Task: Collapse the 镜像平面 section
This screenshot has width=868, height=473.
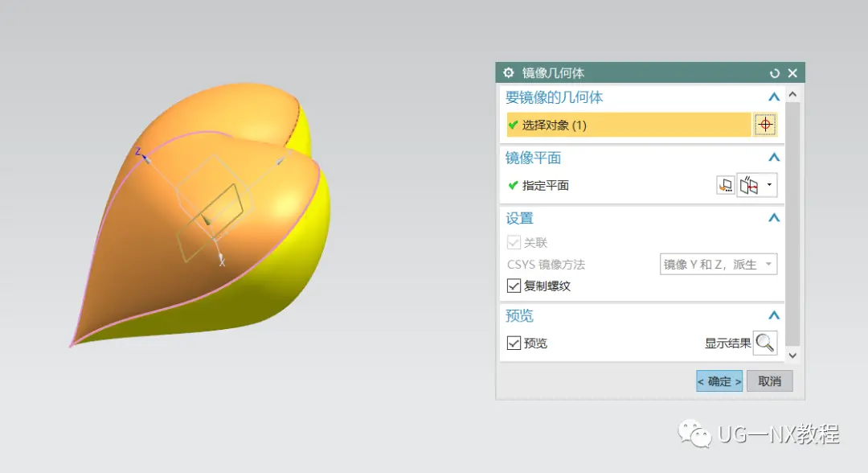Action: [774, 158]
